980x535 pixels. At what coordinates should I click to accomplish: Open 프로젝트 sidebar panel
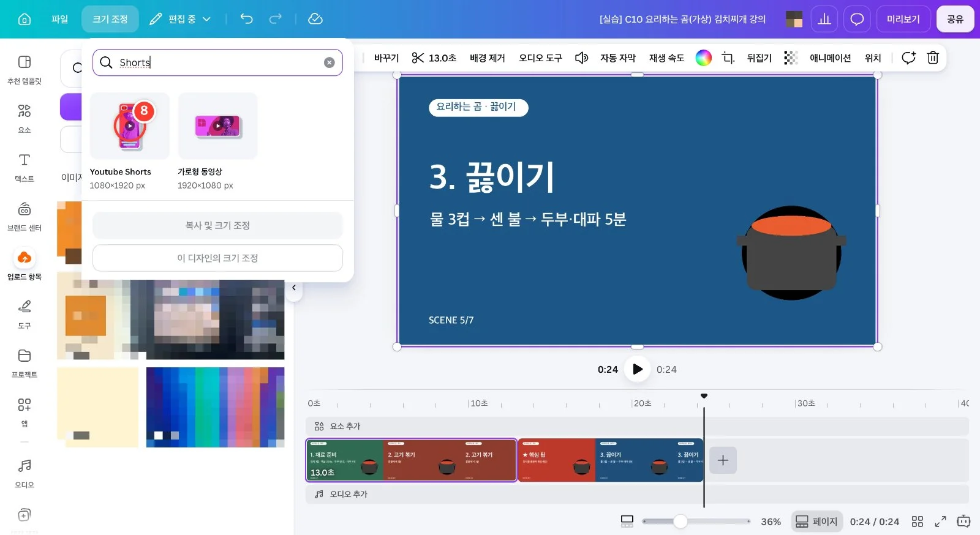tap(24, 364)
